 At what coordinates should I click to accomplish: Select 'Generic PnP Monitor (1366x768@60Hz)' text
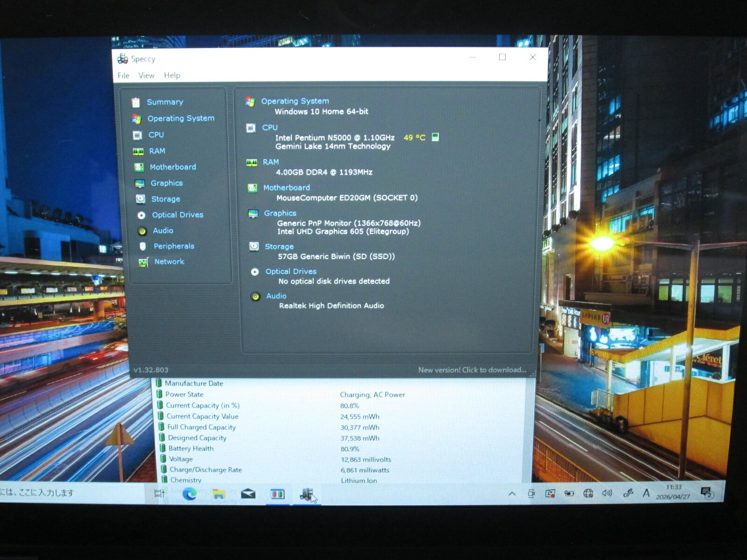tap(349, 223)
